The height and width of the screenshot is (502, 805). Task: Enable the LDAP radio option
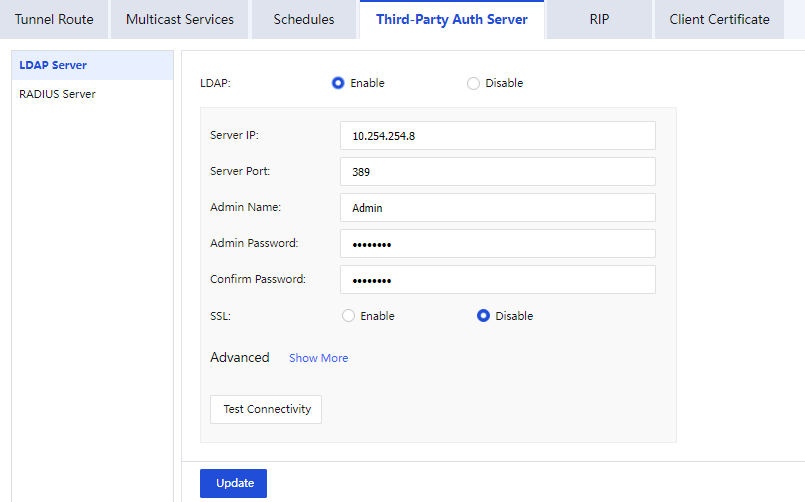pyautogui.click(x=338, y=83)
